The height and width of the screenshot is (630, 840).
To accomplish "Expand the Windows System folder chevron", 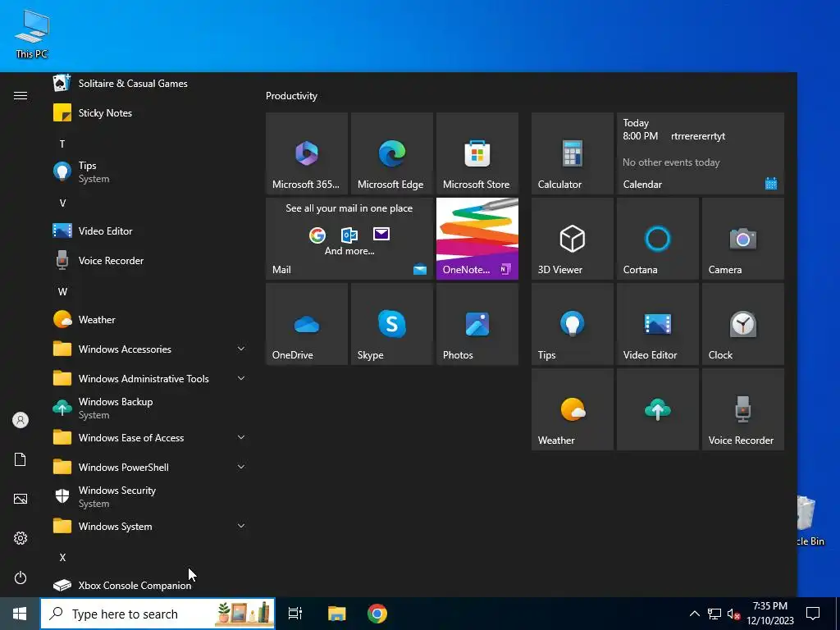I will pos(241,526).
